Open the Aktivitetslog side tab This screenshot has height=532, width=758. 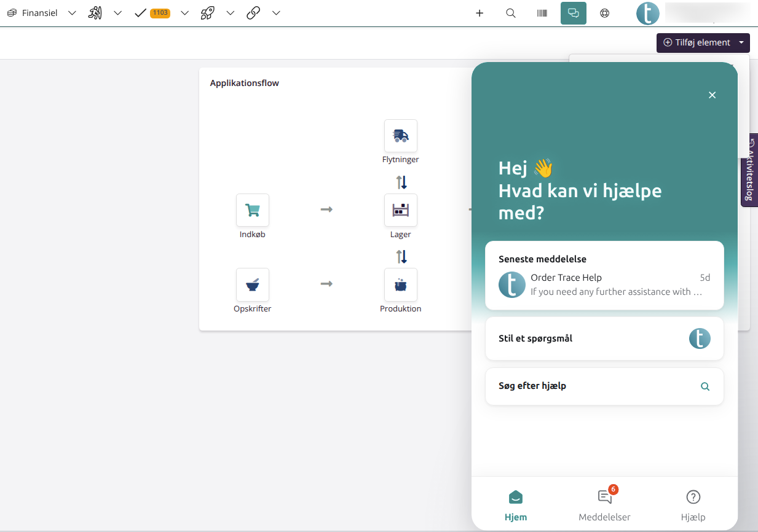click(749, 170)
